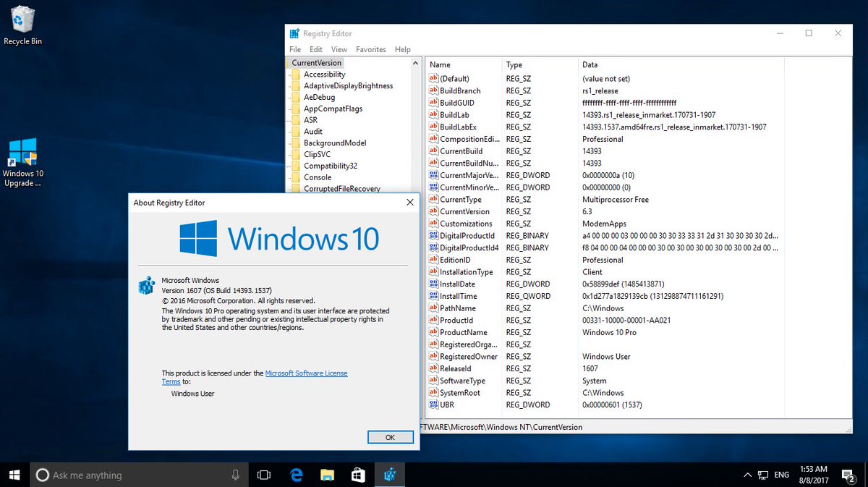Expand the Console registry key
The width and height of the screenshot is (868, 487).
click(x=290, y=177)
